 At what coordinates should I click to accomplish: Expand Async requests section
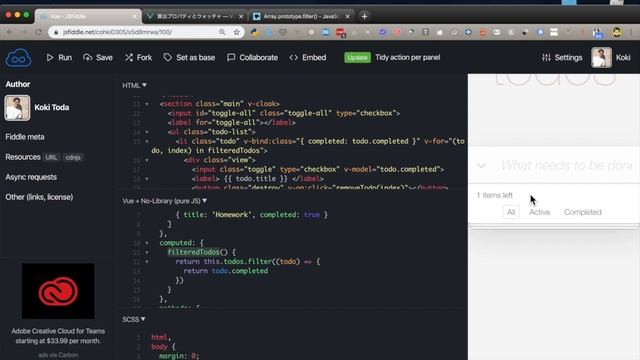(x=31, y=177)
